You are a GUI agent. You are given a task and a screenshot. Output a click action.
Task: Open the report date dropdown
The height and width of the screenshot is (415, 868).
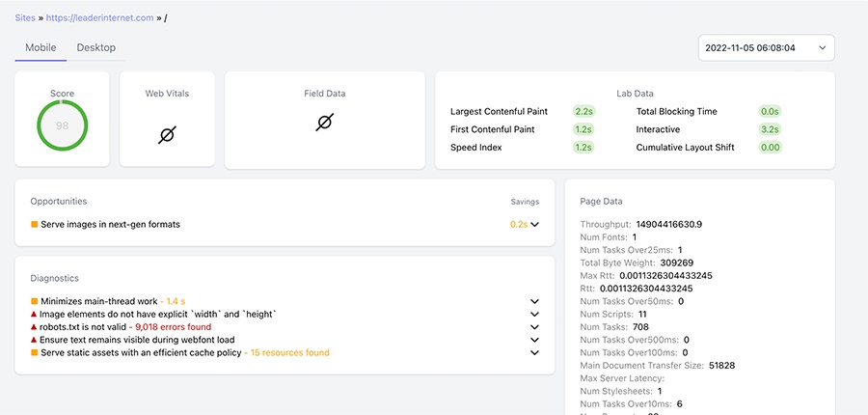click(x=766, y=47)
